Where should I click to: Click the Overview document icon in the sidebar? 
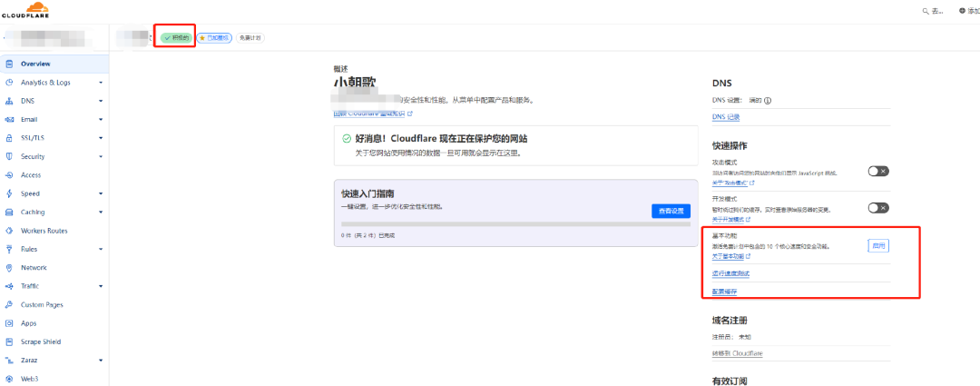(x=9, y=64)
